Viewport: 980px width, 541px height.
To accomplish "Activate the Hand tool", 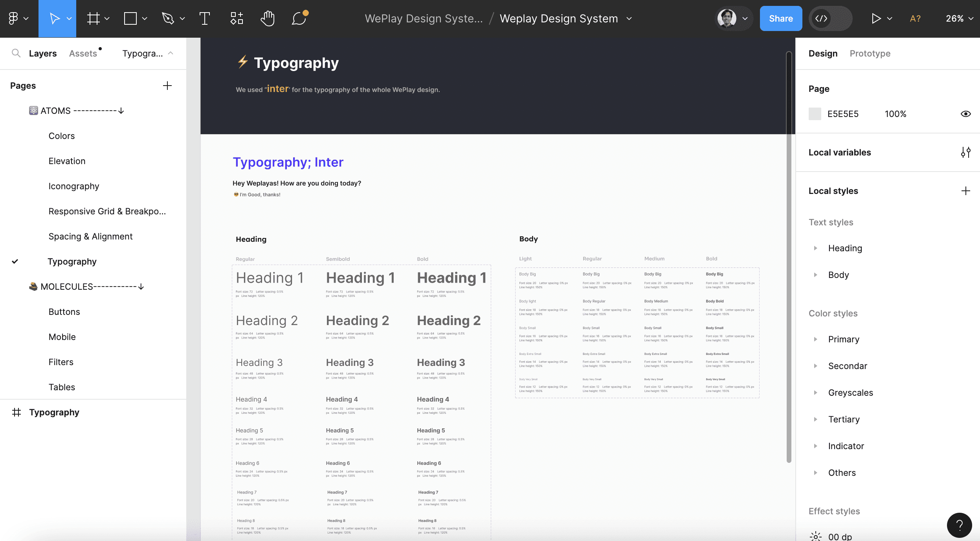I will tap(268, 18).
